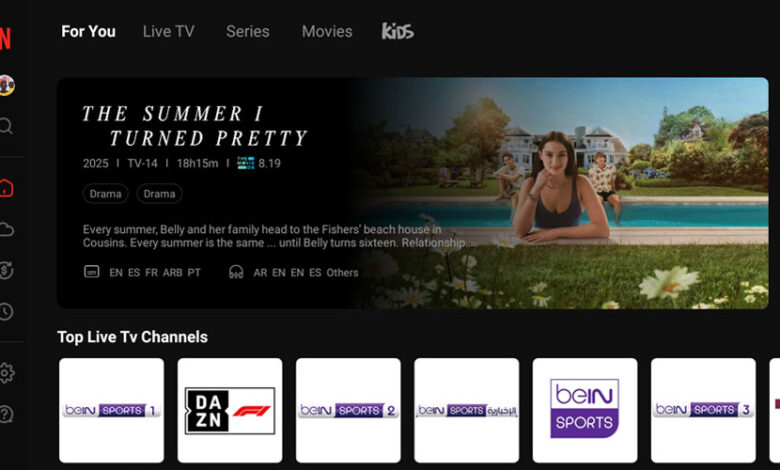Click the headphones audio languages icon
The image size is (780, 470).
[236, 272]
